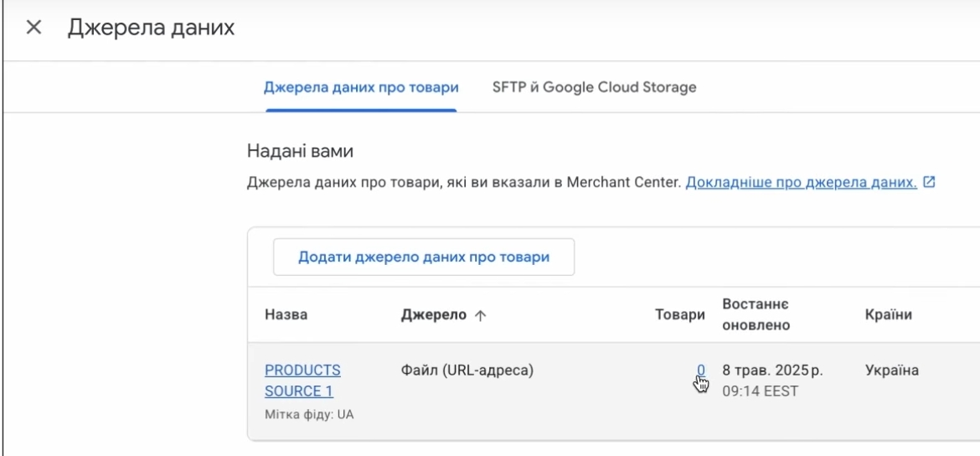This screenshot has width=980, height=456.
Task: Click the Востаннє оновлено column header
Action: [756, 314]
